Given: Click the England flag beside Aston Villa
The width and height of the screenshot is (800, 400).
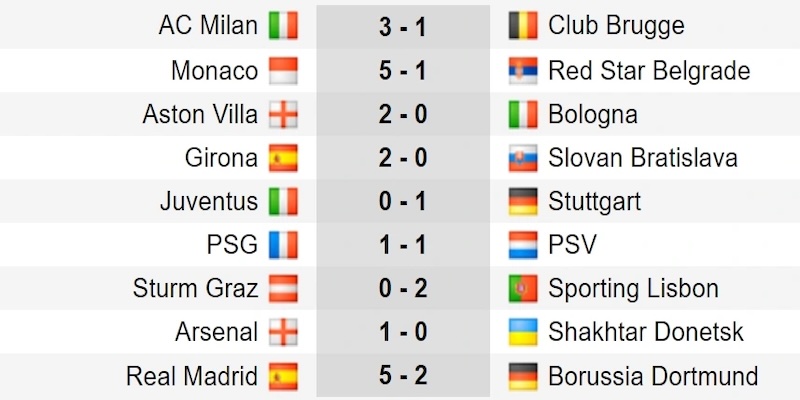Looking at the screenshot, I should click(283, 115).
